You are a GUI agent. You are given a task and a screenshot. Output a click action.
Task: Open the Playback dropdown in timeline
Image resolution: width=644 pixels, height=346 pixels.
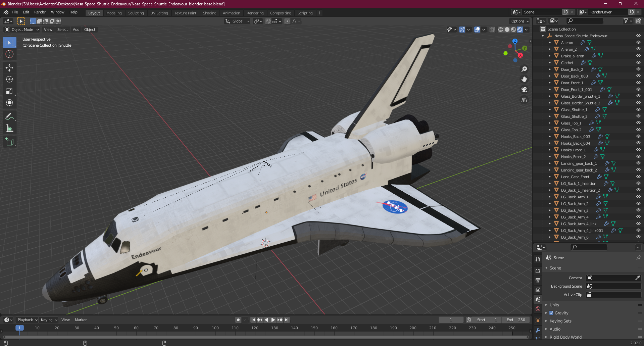(27, 320)
